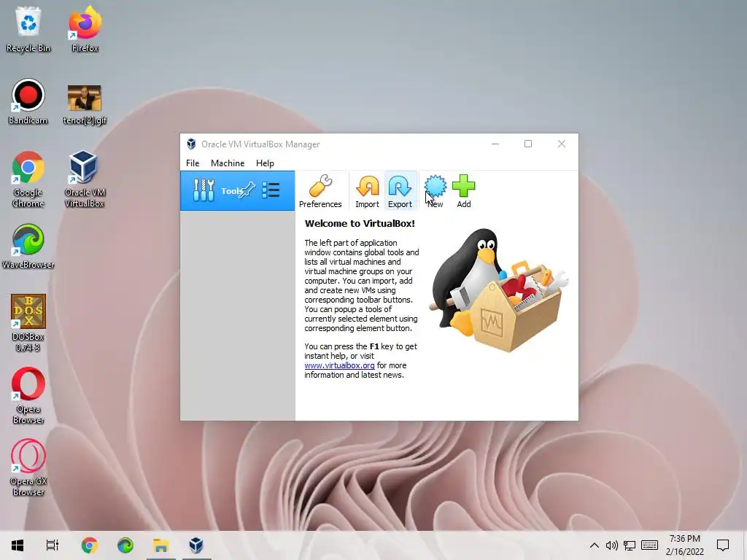Select the WaveBrowser desktop shortcut
This screenshot has width=747, height=560.
click(x=28, y=246)
